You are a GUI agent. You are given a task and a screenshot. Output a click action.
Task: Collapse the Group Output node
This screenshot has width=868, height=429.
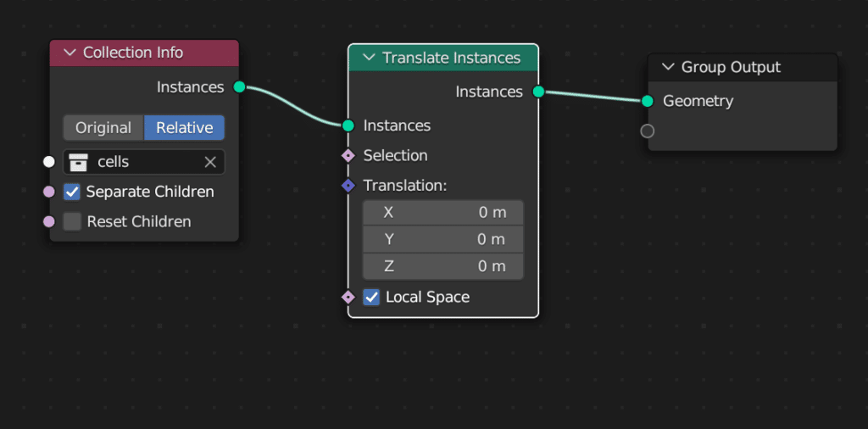(x=668, y=67)
